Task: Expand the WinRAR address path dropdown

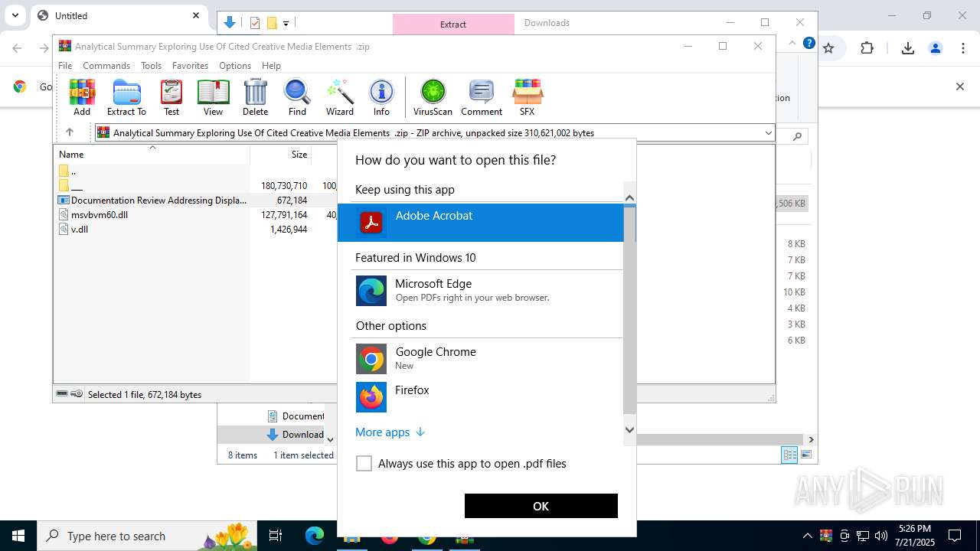Action: coord(768,133)
